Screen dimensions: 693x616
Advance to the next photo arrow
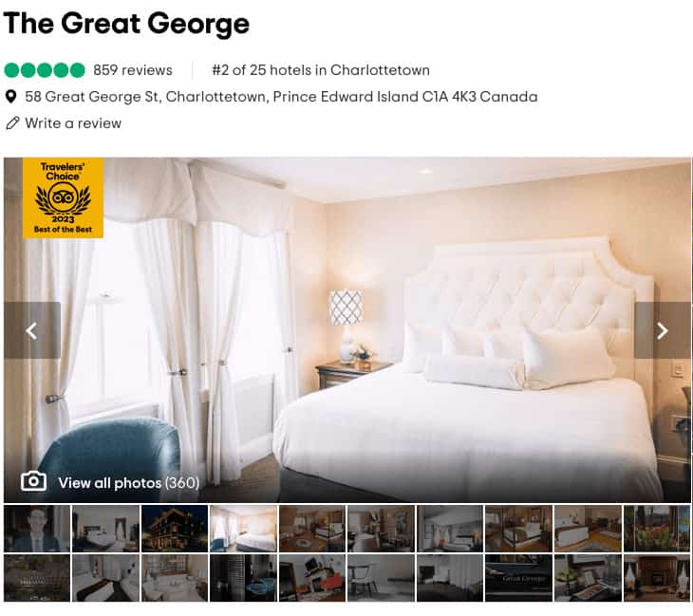point(662,330)
